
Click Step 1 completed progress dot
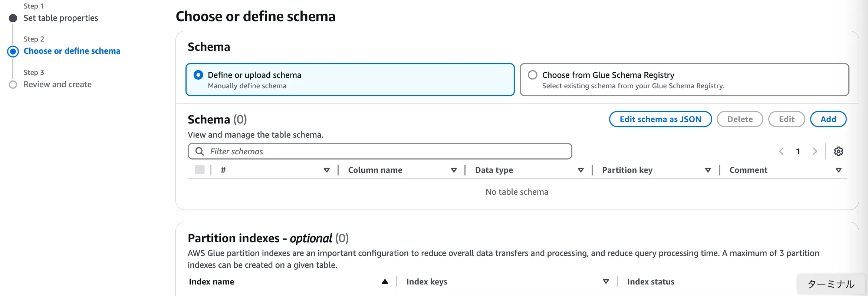tap(13, 18)
